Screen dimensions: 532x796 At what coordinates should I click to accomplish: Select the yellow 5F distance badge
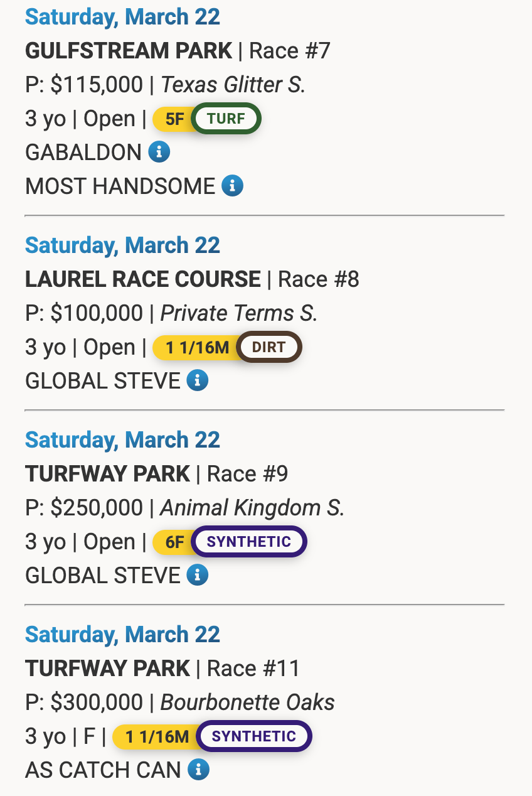tap(173, 119)
